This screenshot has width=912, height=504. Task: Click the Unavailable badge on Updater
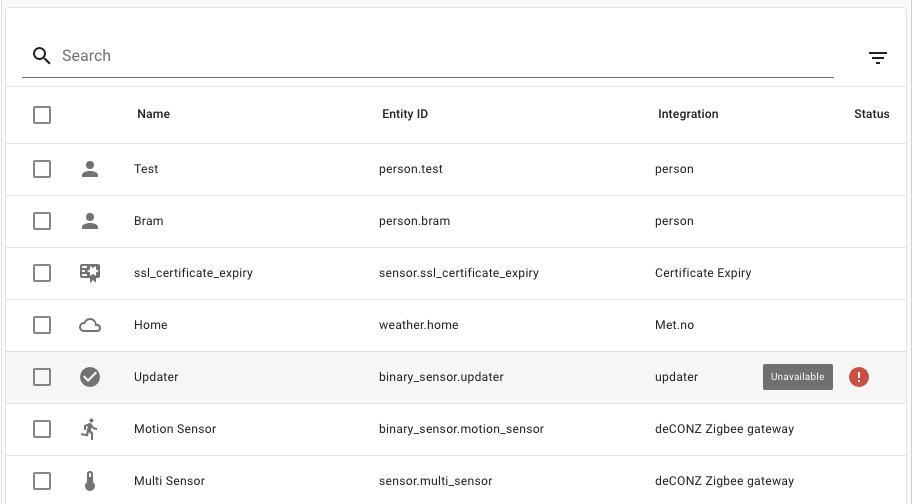(797, 377)
